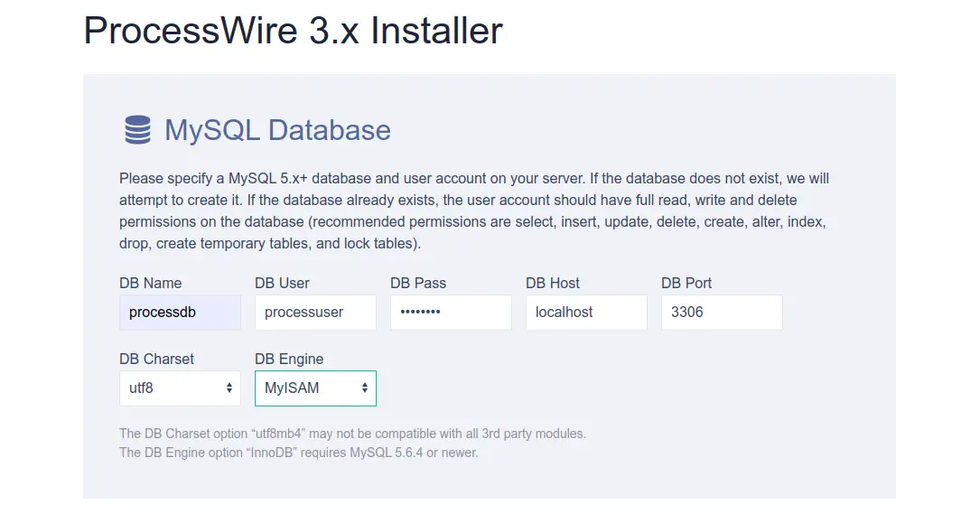Screen dimensions: 980x514
Task: Click the DB Name label
Action: click(151, 284)
